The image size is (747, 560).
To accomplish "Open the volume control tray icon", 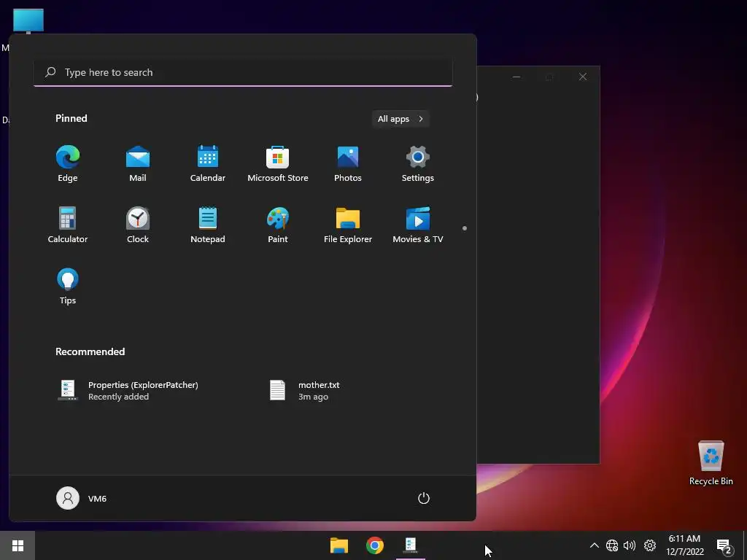I will coord(630,545).
